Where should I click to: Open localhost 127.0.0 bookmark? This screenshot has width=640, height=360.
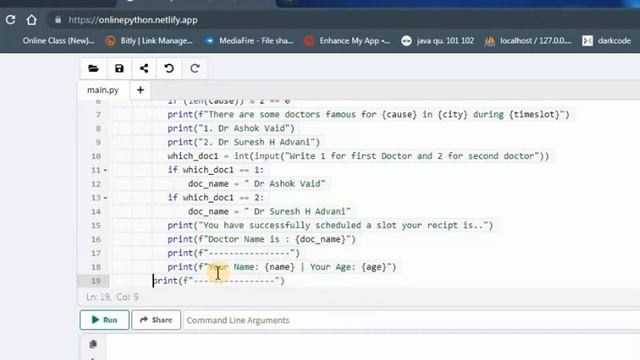(x=528, y=41)
